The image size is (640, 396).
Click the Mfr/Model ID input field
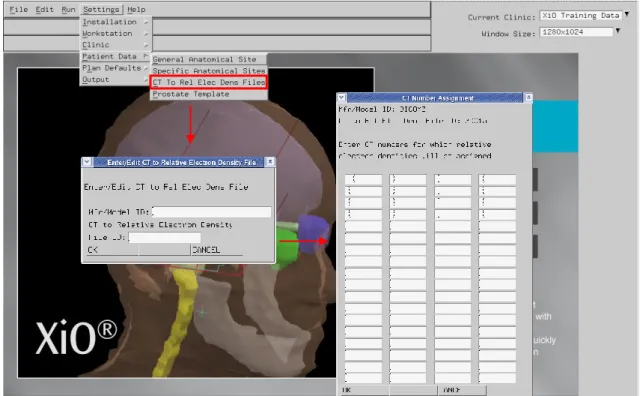tap(211, 211)
